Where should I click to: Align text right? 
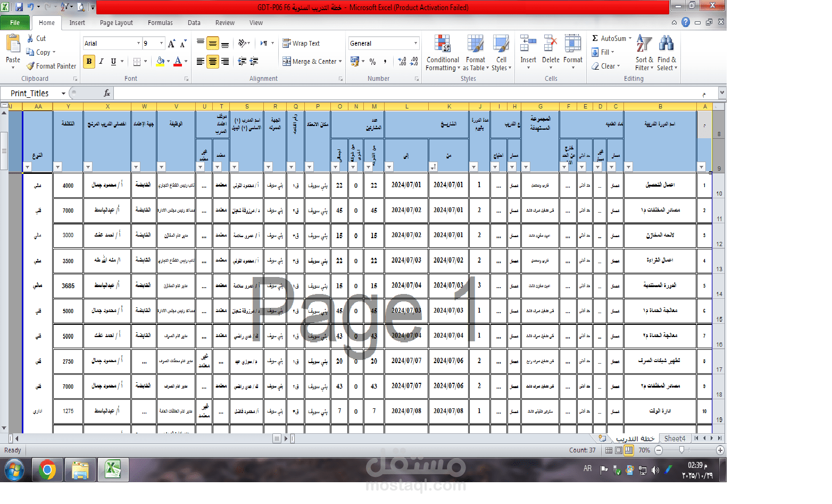(225, 61)
